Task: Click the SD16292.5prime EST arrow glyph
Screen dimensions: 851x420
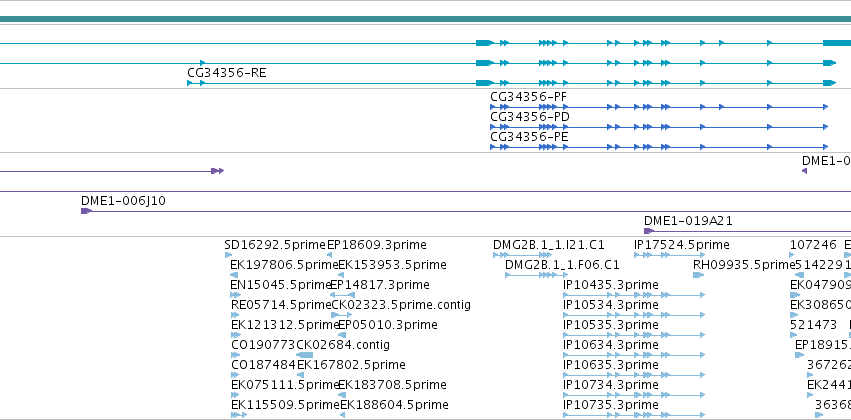Action: (x=228, y=255)
